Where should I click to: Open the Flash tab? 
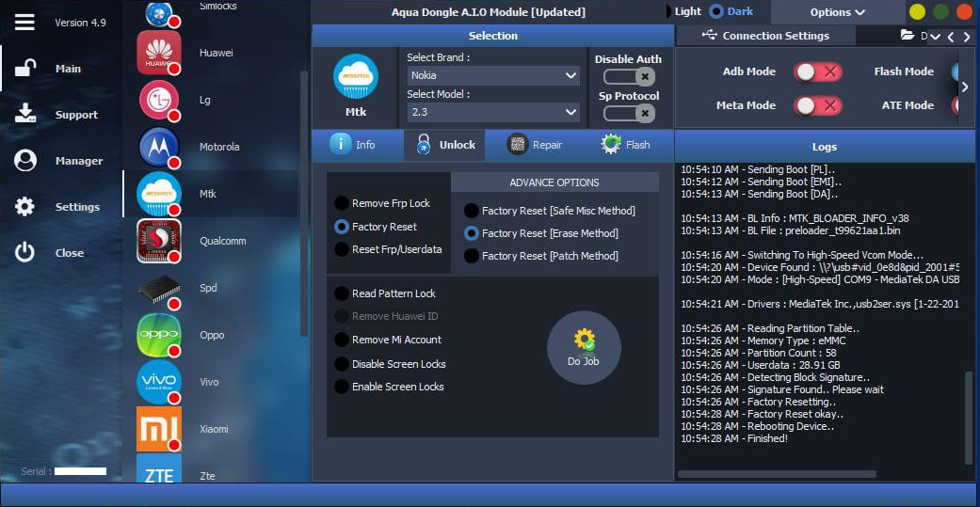626,145
